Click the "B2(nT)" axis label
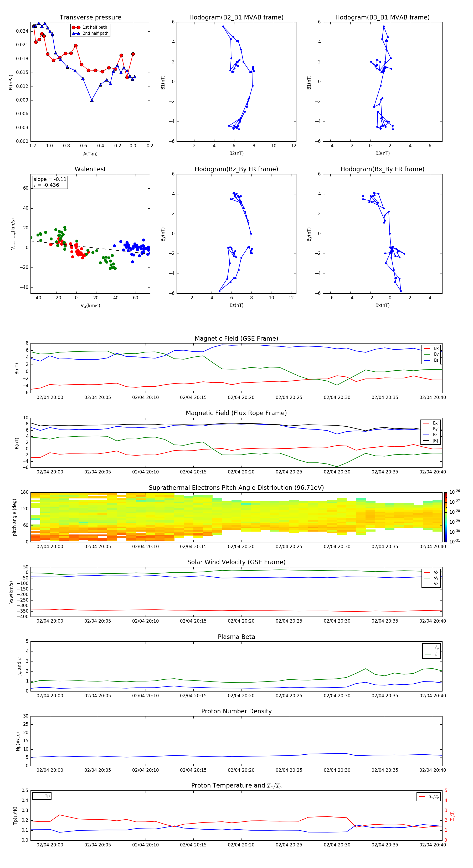The height and width of the screenshot is (868, 473). tap(236, 153)
